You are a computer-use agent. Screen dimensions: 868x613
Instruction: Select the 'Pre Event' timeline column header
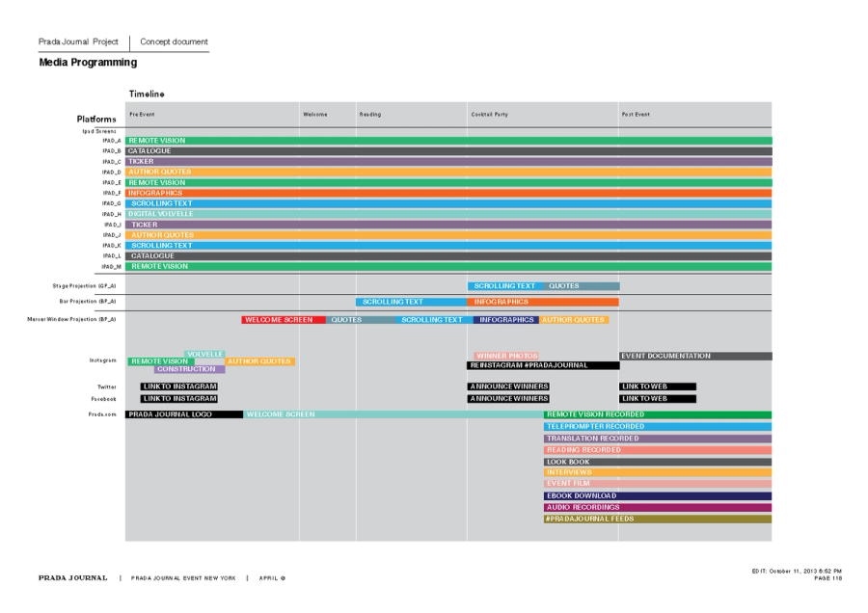[143, 115]
